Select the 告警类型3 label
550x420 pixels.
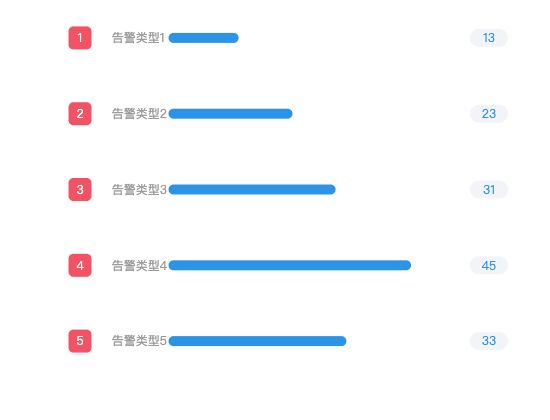pos(139,189)
